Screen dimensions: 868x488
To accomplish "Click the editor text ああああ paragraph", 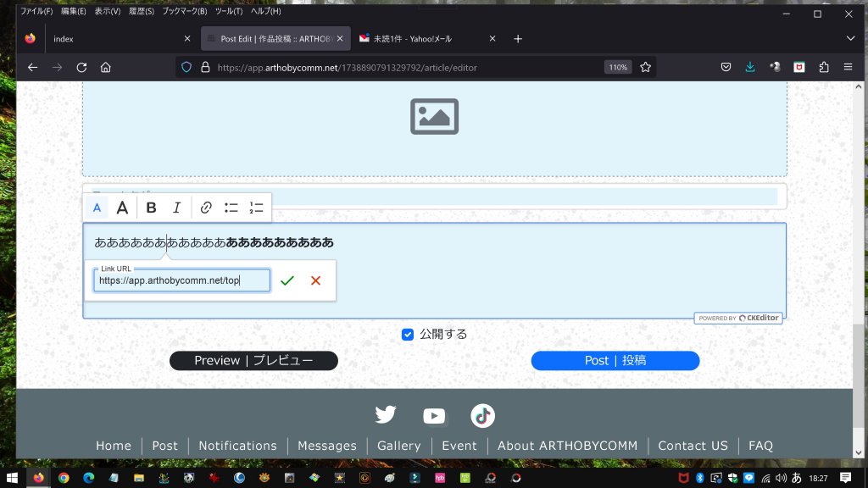I will coord(214,242).
